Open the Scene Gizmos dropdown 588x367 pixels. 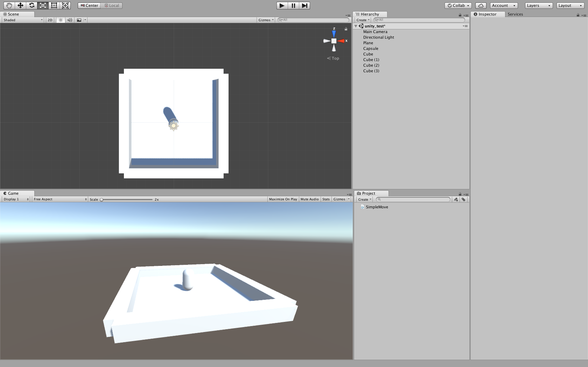[266, 20]
